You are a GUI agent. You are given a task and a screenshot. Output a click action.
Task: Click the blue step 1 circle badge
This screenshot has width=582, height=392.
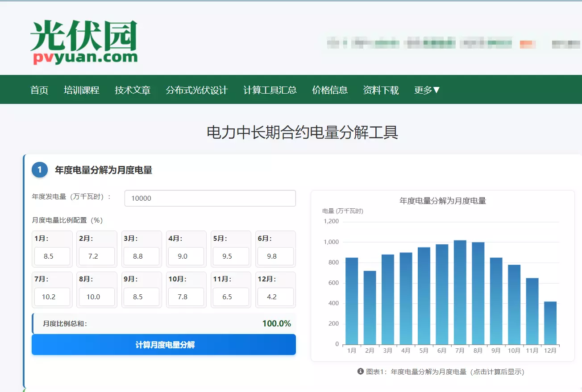40,170
